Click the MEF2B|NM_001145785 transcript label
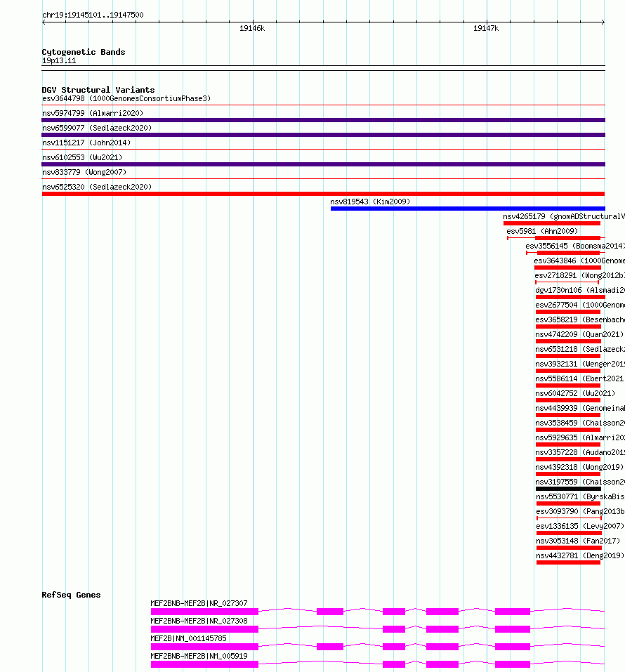Image resolution: width=625 pixels, height=672 pixels. pos(189,638)
